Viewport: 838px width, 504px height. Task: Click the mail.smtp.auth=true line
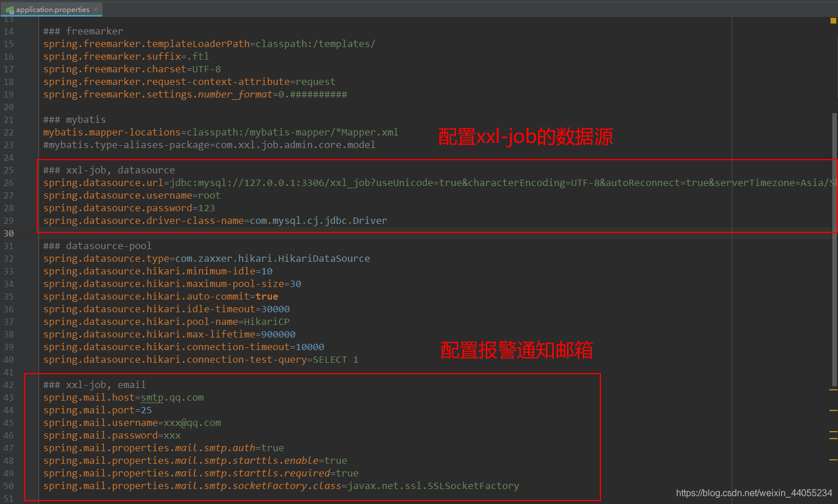(x=164, y=448)
